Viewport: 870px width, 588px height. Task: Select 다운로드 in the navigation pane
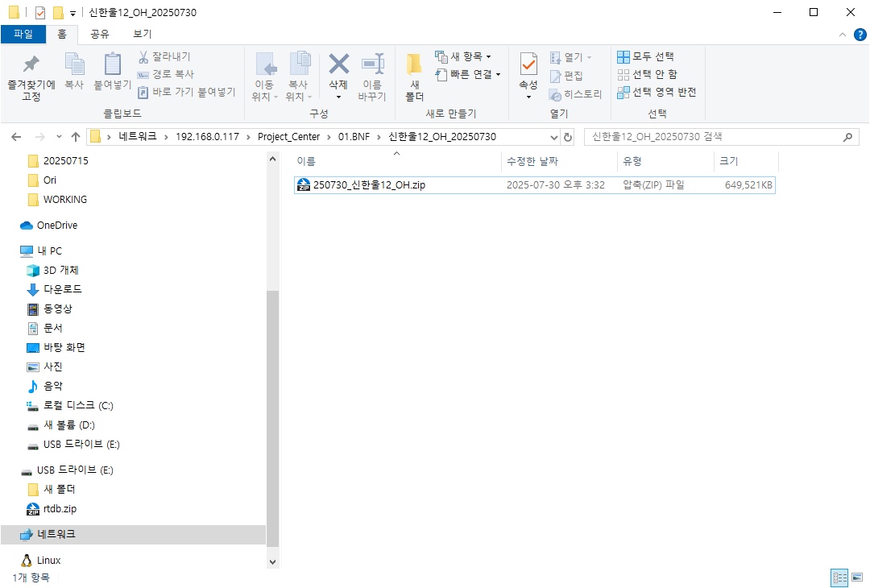pyautogui.click(x=62, y=289)
